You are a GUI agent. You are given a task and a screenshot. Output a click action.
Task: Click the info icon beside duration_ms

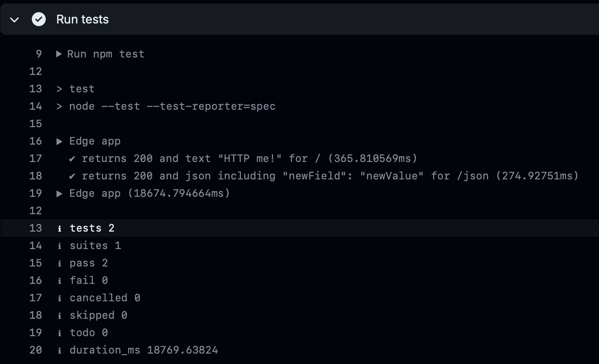tap(60, 351)
